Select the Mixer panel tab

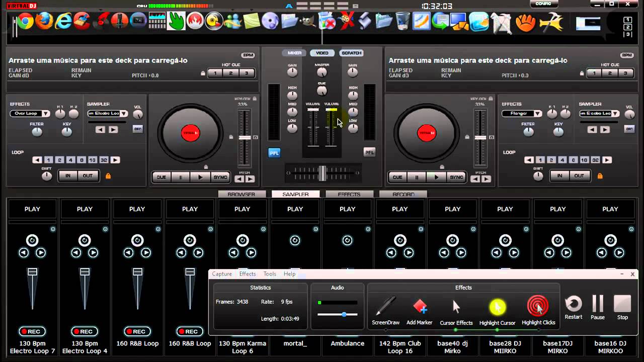pos(295,53)
